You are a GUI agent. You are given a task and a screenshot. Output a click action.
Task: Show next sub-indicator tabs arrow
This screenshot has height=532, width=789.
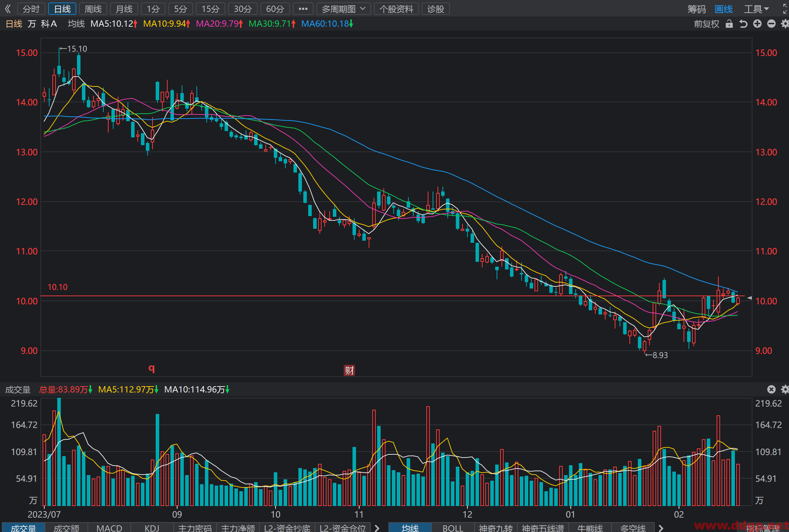[377, 528]
